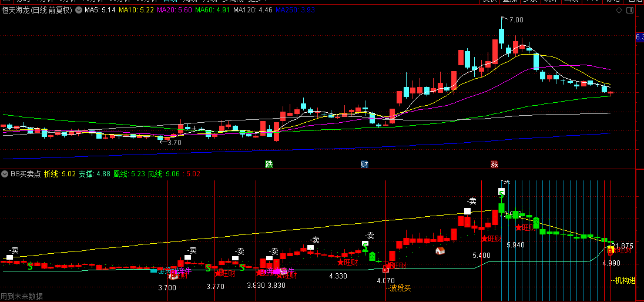
Task: Click the 4.990 price label
Action: [x=612, y=263]
